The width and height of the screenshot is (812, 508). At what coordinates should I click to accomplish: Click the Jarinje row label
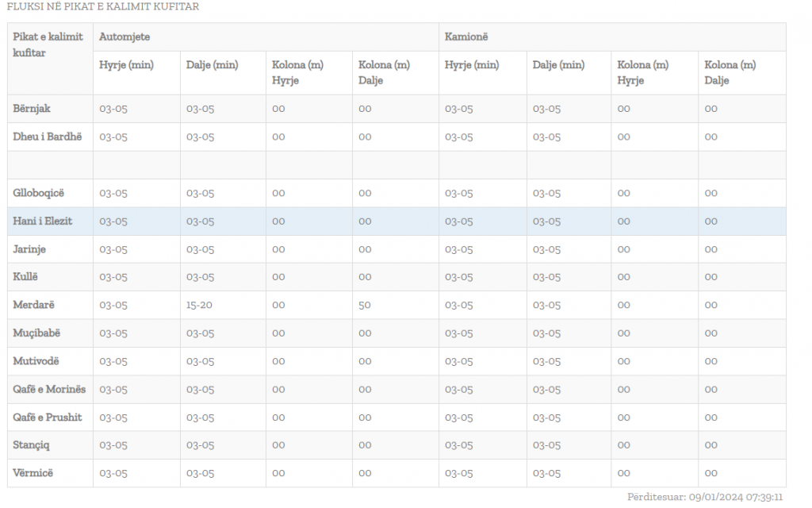point(29,249)
